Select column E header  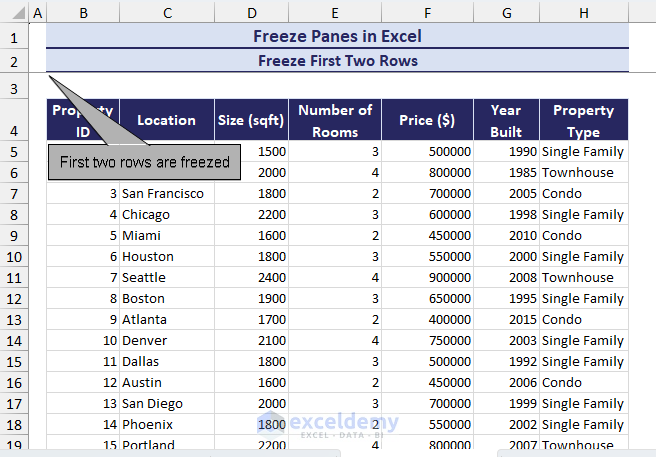click(335, 13)
